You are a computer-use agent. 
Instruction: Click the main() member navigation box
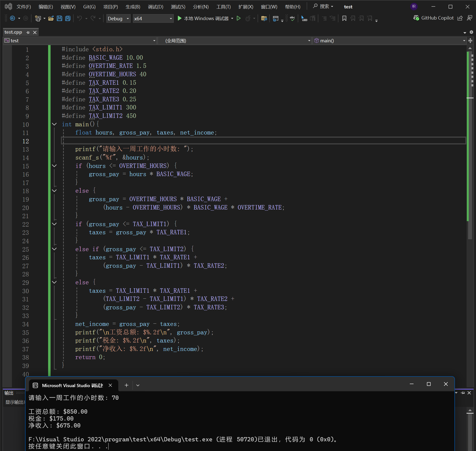click(x=389, y=41)
